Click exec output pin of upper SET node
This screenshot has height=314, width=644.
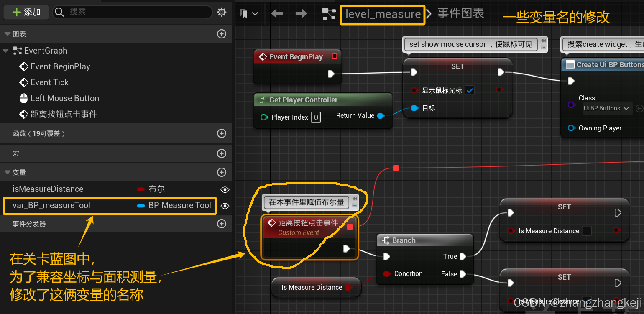coord(618,213)
